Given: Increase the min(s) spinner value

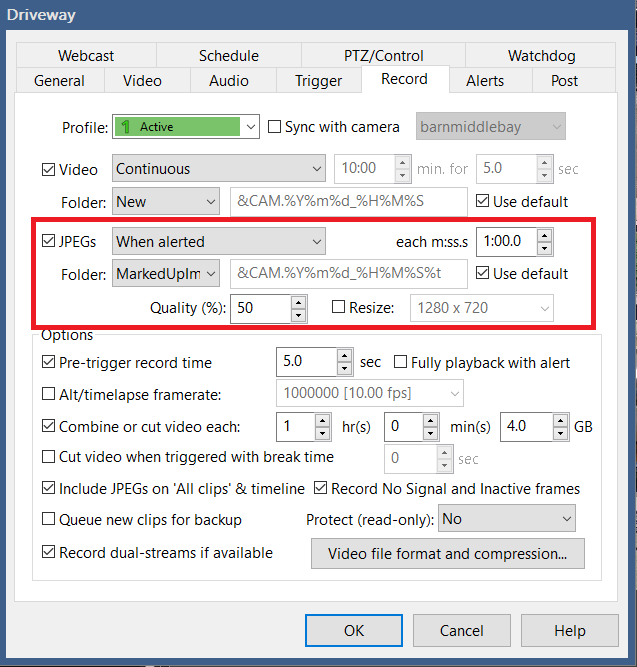Looking at the screenshot, I should (432, 421).
